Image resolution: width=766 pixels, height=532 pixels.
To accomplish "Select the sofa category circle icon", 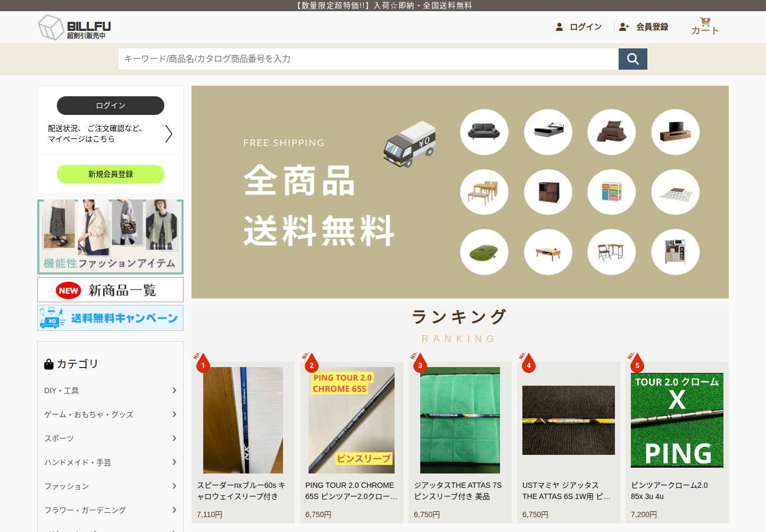I will click(484, 132).
